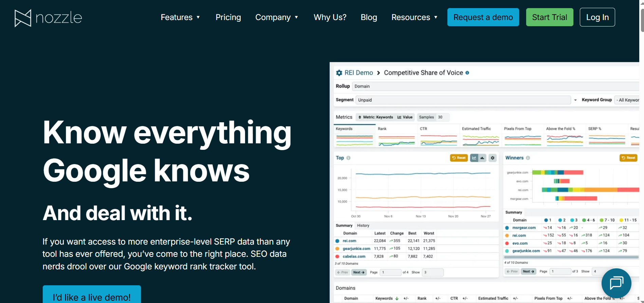Click the Competitive Share of Voice info icon
644x303 pixels.
467,73
